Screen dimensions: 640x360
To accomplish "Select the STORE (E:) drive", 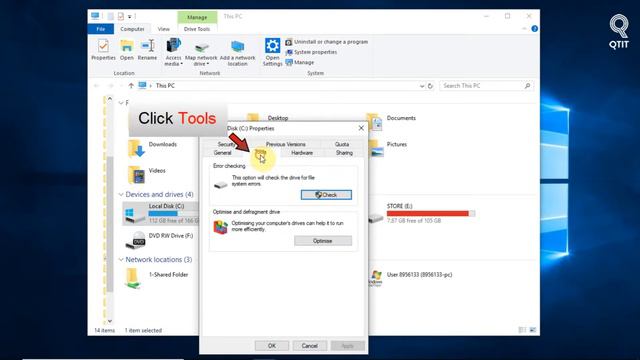I will pos(421,213).
